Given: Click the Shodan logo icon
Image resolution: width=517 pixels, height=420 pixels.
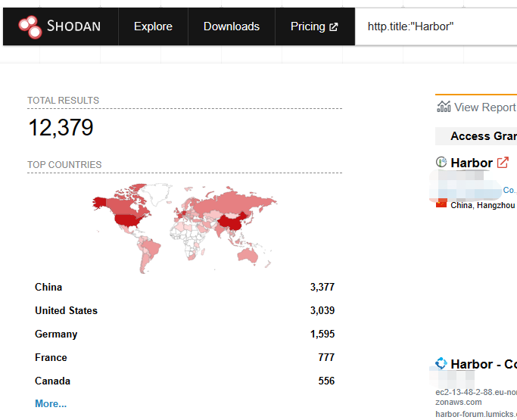Looking at the screenshot, I should click(30, 26).
